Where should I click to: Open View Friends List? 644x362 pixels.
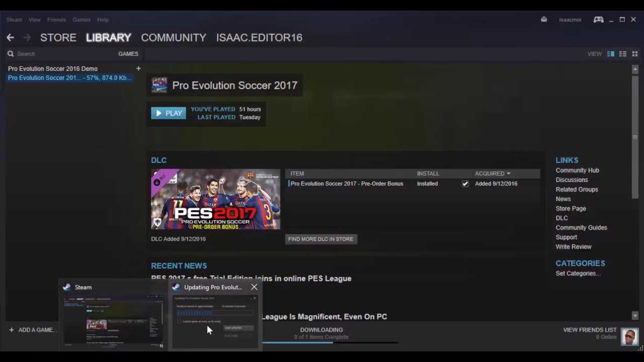pos(590,330)
